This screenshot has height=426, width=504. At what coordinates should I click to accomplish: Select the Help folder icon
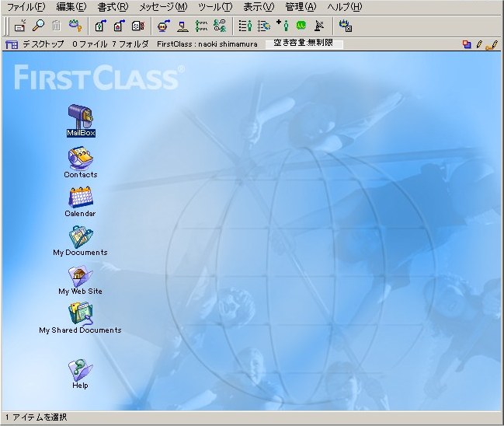coord(80,374)
